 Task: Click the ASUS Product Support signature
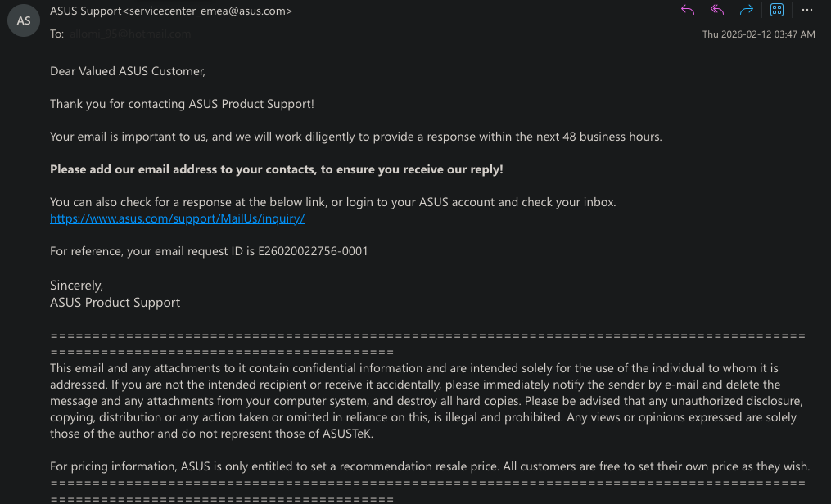tap(115, 303)
